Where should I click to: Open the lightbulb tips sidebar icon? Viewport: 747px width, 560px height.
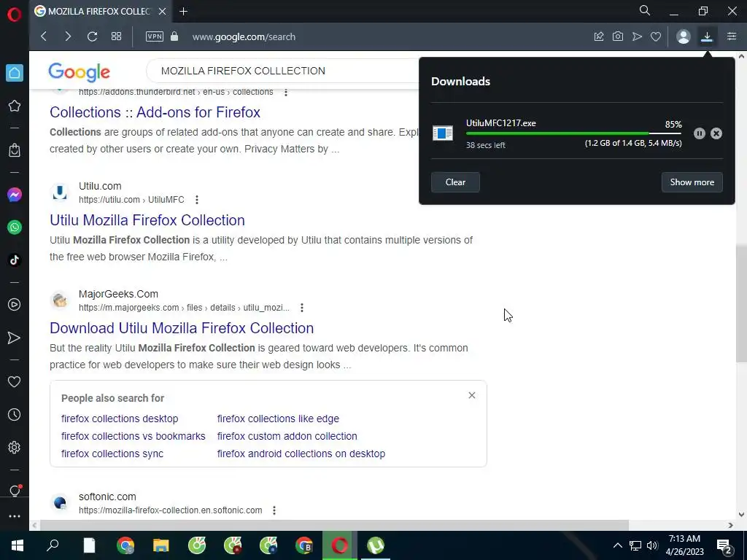tap(15, 491)
